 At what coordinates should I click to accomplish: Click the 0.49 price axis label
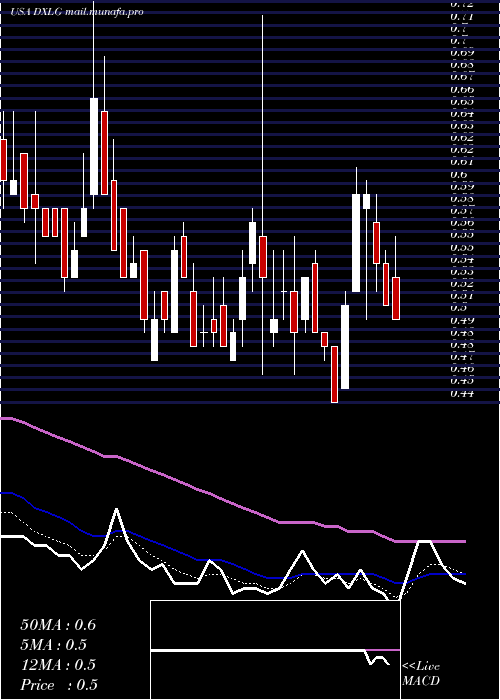tap(461, 320)
